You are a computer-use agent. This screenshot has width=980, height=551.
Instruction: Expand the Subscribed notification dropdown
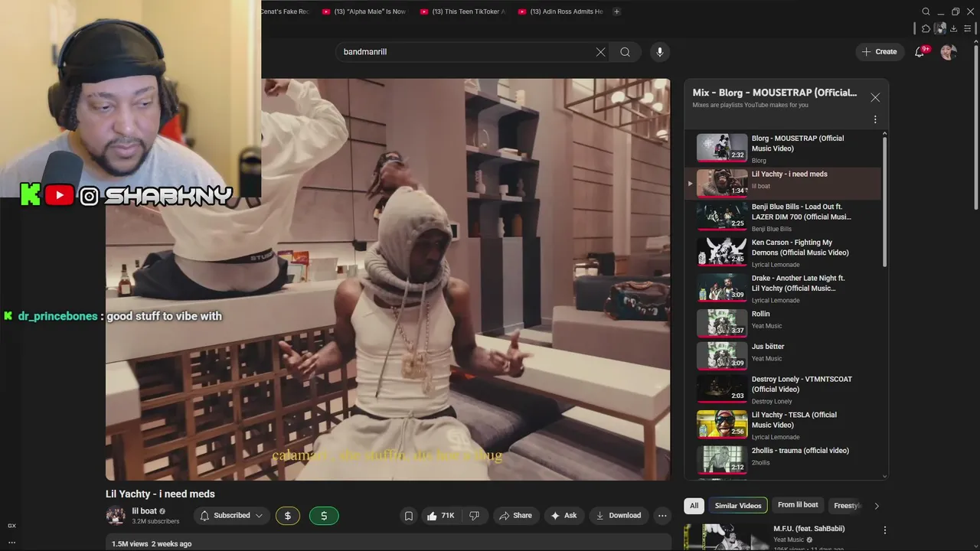232,516
